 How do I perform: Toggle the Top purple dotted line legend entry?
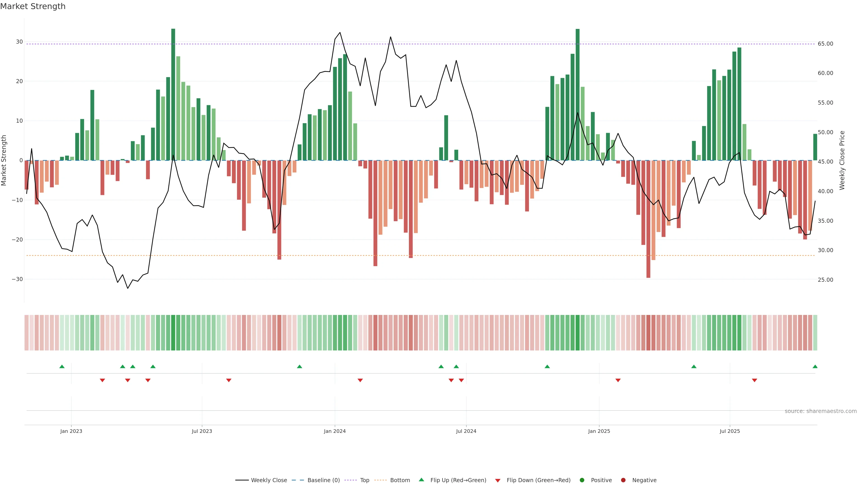coord(364,480)
